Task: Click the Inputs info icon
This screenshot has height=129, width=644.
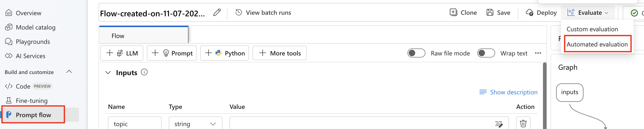Action: pyautogui.click(x=144, y=72)
